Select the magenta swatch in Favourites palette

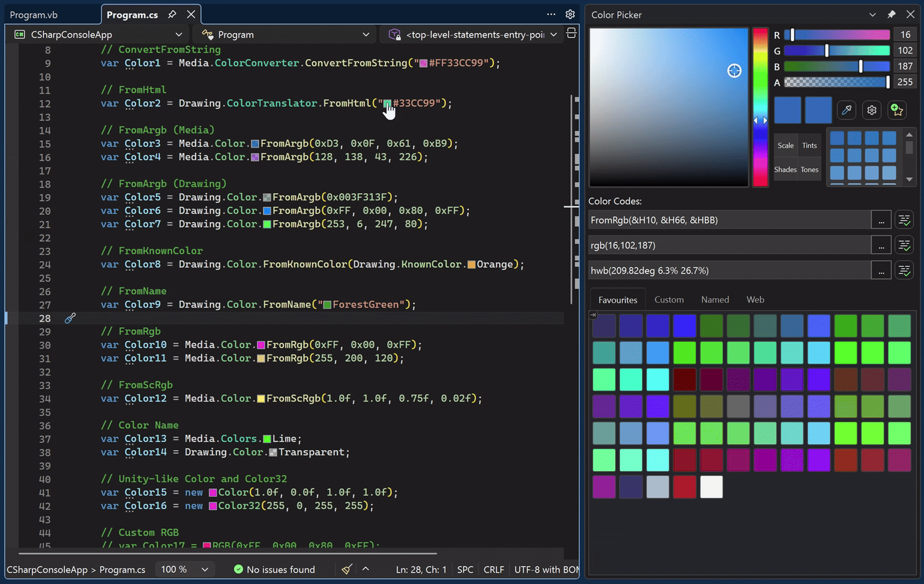604,487
